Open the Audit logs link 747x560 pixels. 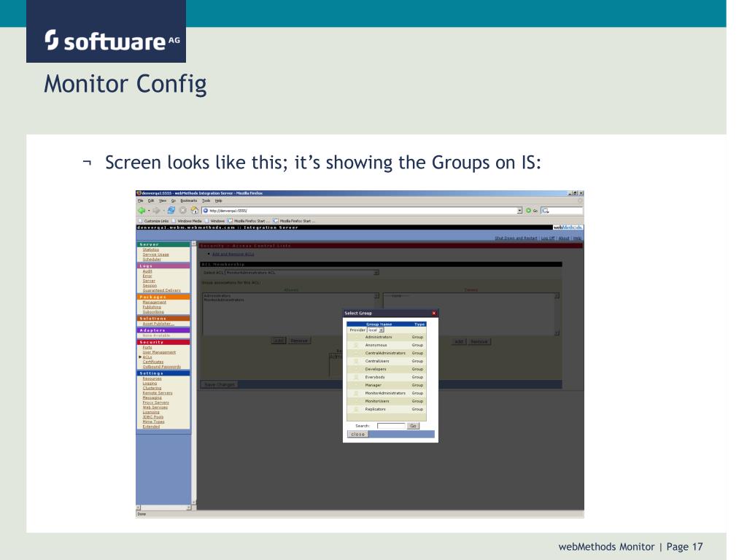tap(147, 271)
